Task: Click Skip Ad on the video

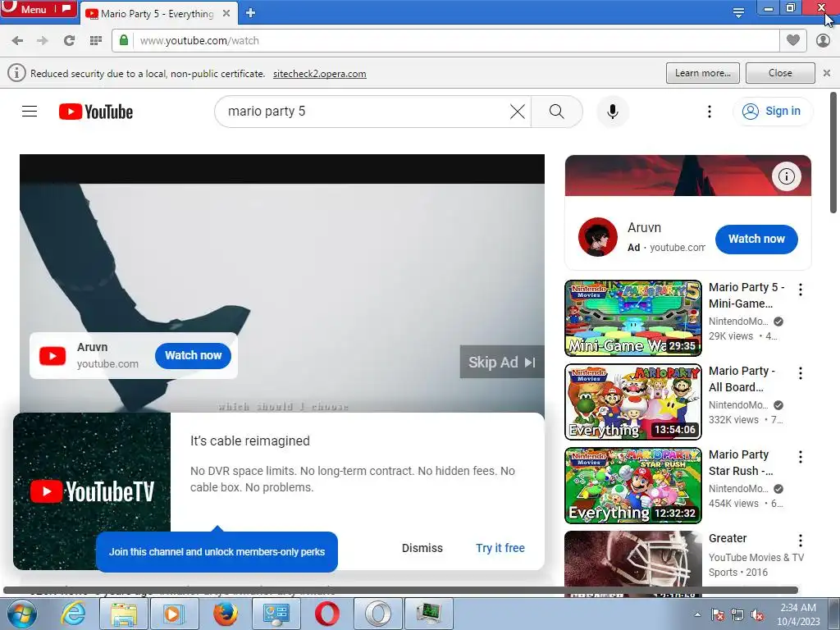Action: (x=502, y=362)
